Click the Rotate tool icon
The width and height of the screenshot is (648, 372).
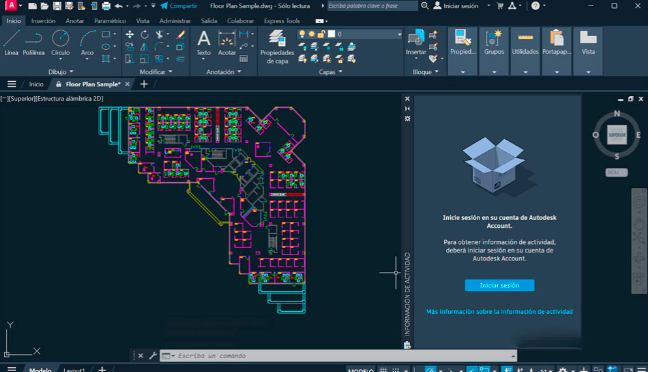click(144, 34)
